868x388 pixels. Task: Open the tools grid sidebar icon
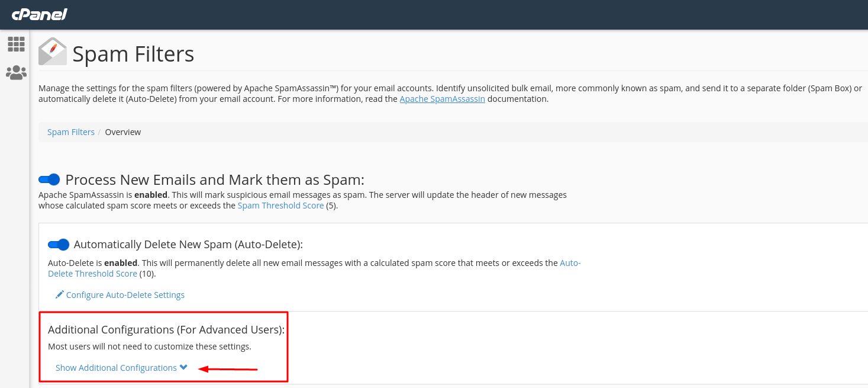click(16, 44)
